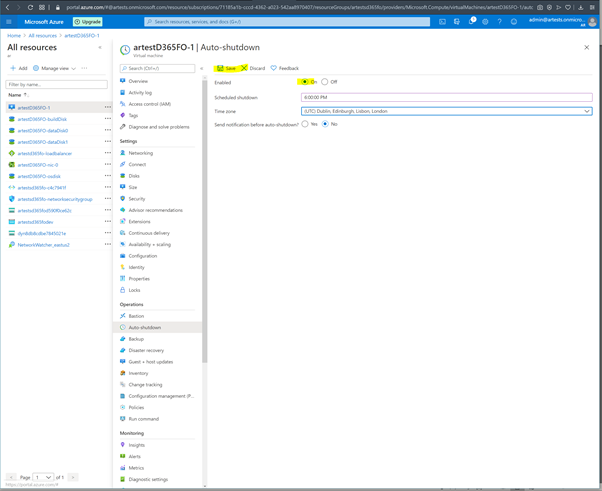Image resolution: width=602 pixels, height=491 pixels.
Task: Click the Save icon in the toolbar
Action: click(221, 68)
